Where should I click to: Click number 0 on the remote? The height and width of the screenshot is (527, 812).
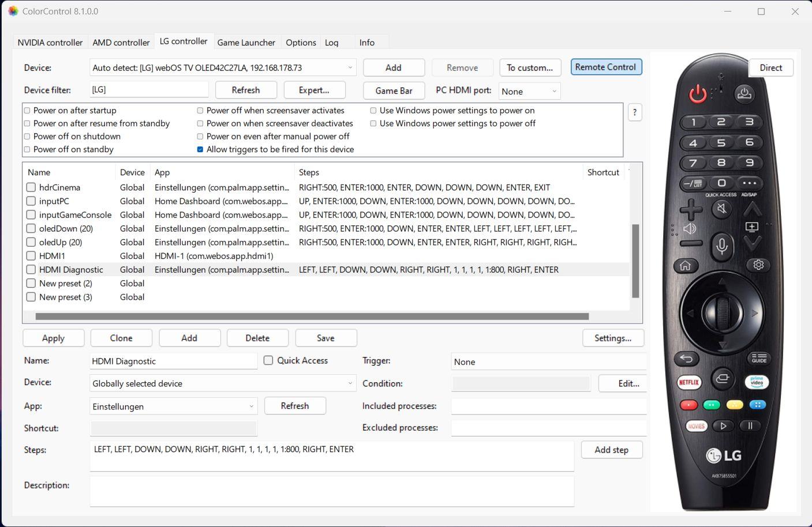[721, 183]
